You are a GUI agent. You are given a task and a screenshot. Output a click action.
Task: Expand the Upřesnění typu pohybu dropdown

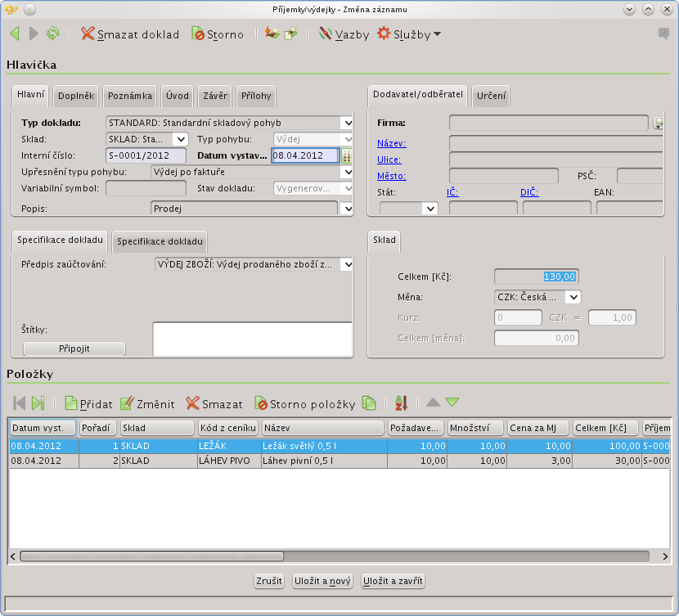click(347, 173)
